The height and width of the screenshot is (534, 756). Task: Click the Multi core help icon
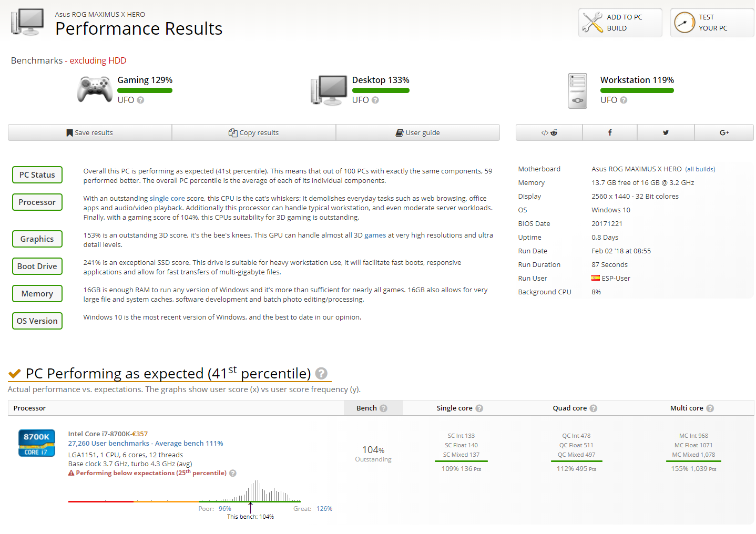[x=710, y=408]
